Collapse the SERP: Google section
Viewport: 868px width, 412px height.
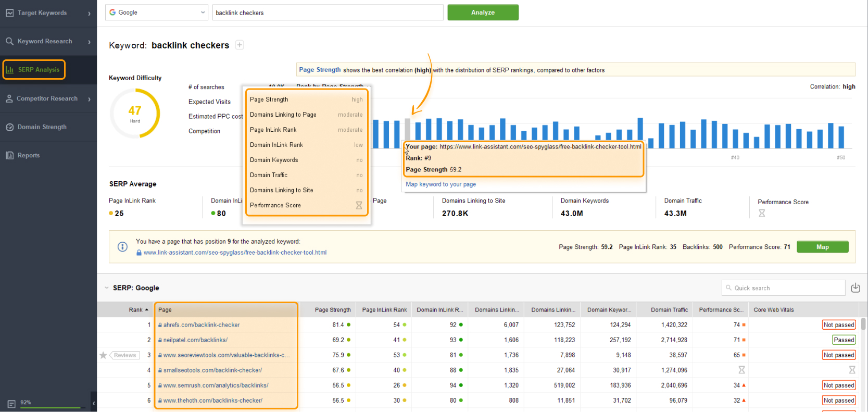[x=106, y=288]
